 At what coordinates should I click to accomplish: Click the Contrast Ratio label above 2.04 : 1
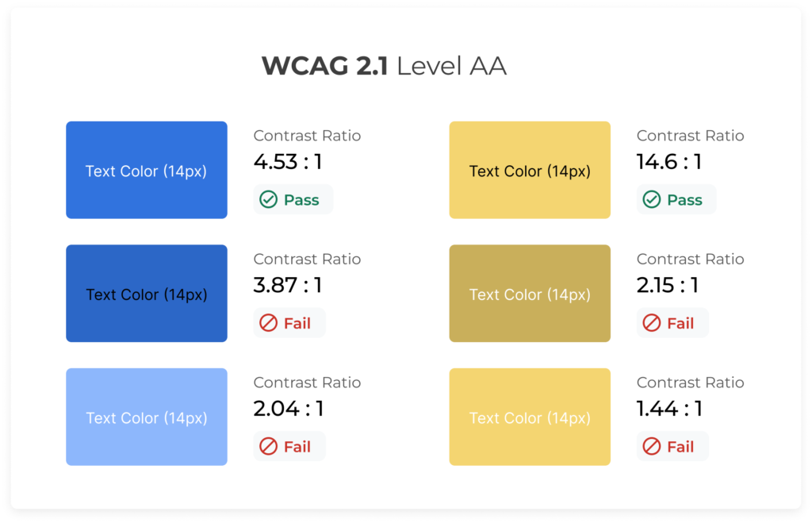[x=307, y=383]
